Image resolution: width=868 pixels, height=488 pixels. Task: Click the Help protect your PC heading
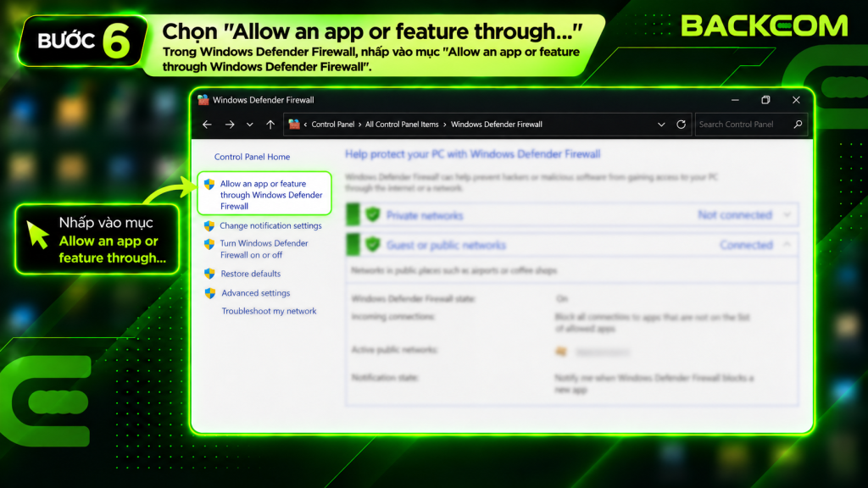coord(473,154)
